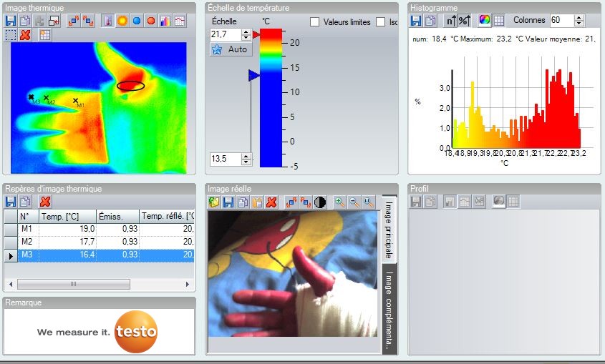Select the M2 row in markers table
Image resolution: width=605 pixels, height=364 pixels.
click(99, 242)
